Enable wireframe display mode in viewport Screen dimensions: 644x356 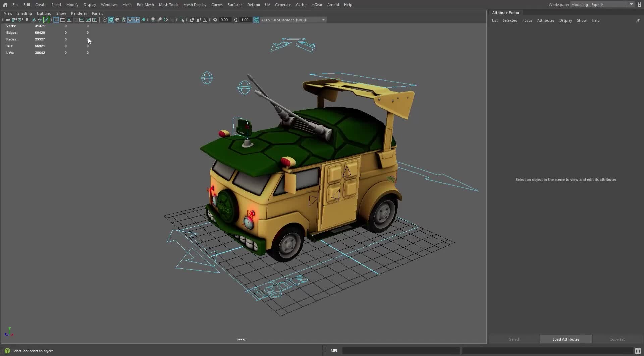pos(105,20)
